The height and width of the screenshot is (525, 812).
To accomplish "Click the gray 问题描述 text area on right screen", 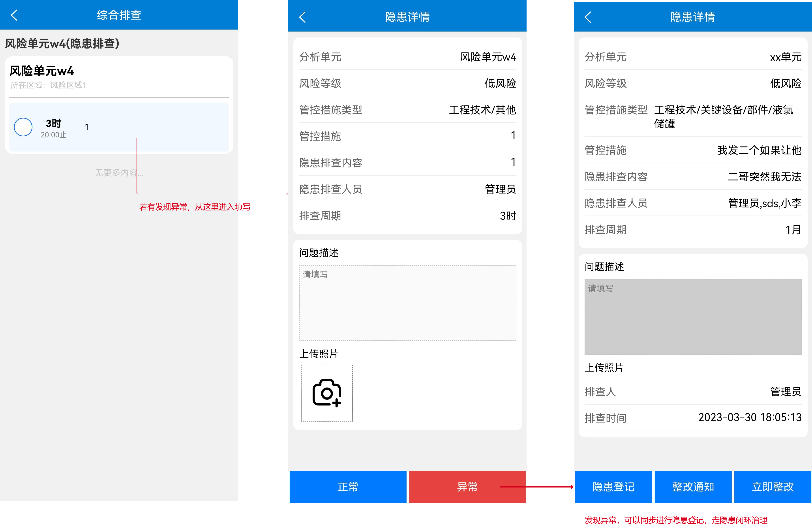I will click(693, 317).
